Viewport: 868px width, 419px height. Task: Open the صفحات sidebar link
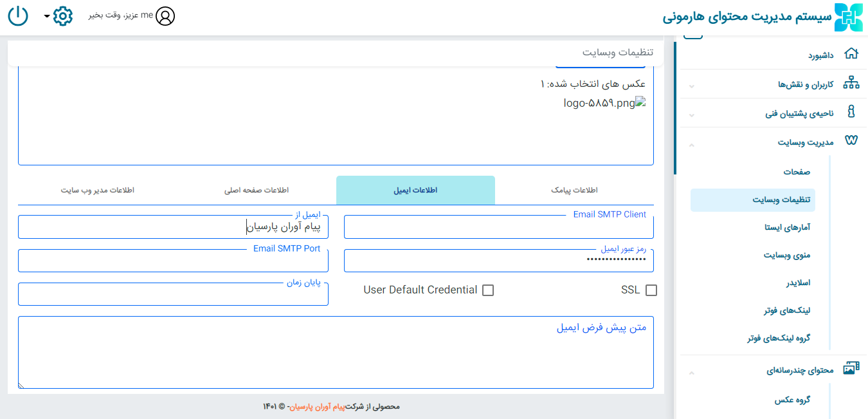(797, 172)
